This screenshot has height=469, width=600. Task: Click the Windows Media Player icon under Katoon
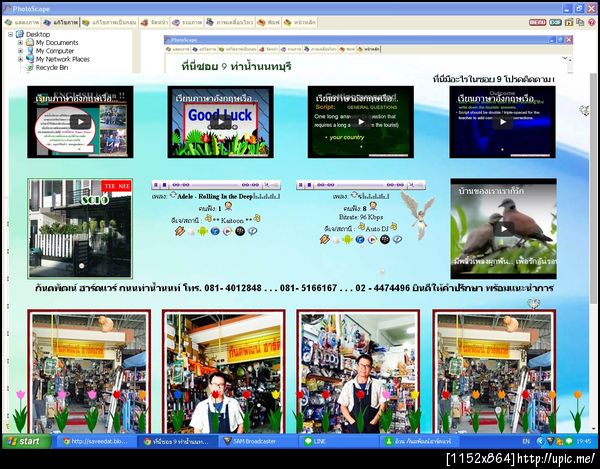tap(227, 231)
